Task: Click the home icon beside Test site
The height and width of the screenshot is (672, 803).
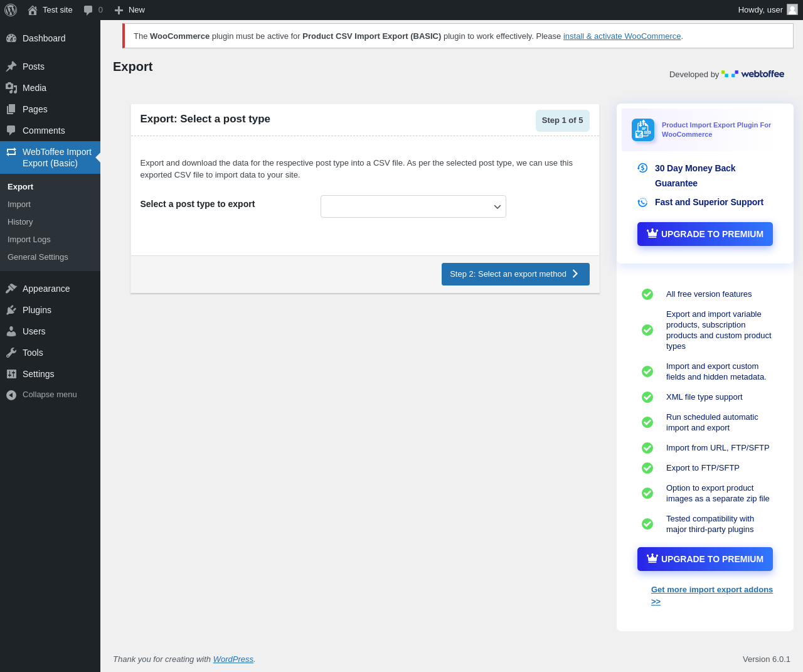Action: [x=33, y=10]
